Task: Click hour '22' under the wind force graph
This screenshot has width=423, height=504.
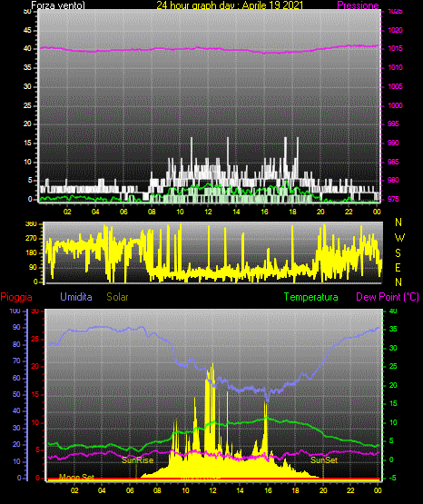Action: click(x=349, y=212)
